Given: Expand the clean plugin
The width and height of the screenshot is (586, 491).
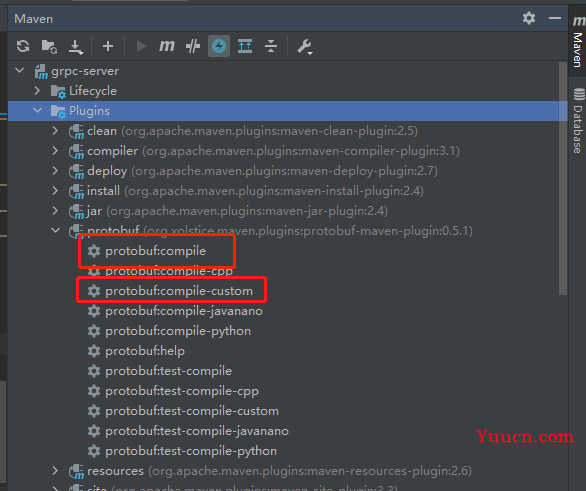Looking at the screenshot, I should click(55, 131).
